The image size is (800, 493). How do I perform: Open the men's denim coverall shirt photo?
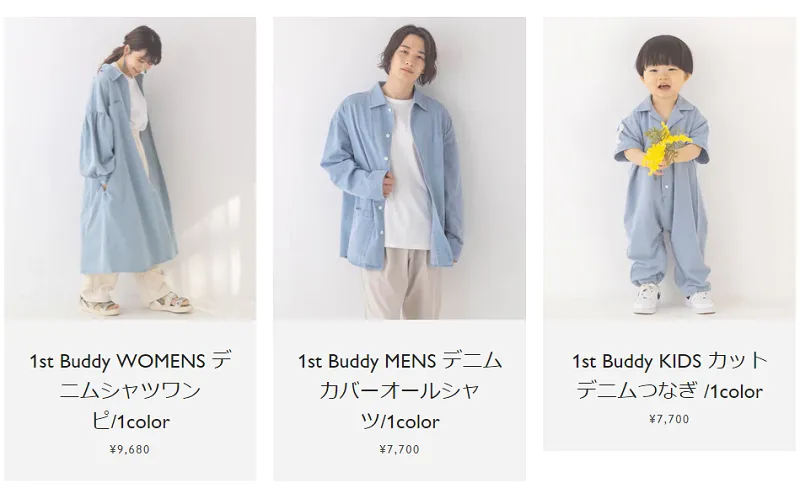click(399, 168)
